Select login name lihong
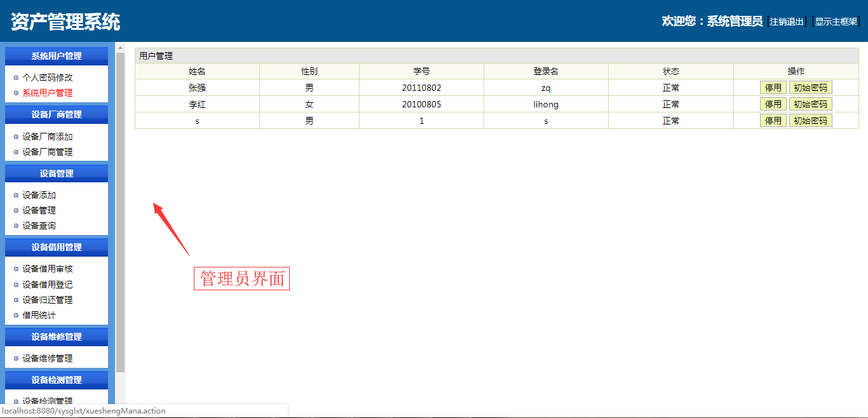 click(546, 104)
